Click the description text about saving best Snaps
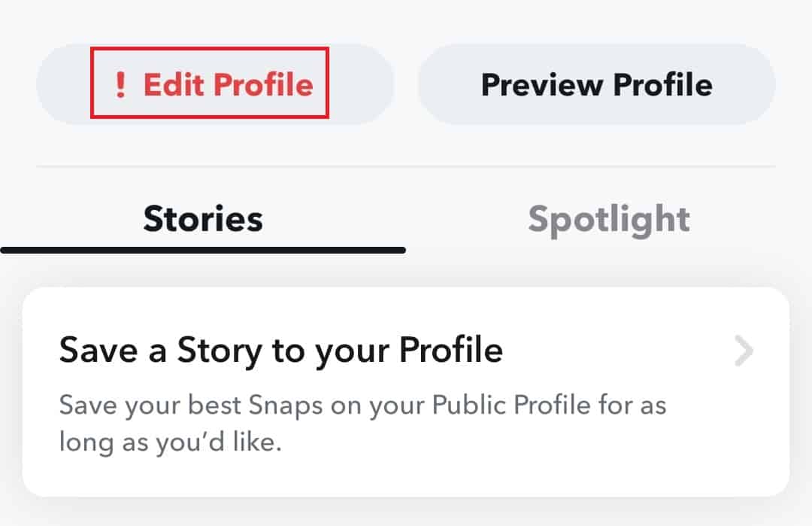 [x=362, y=406]
